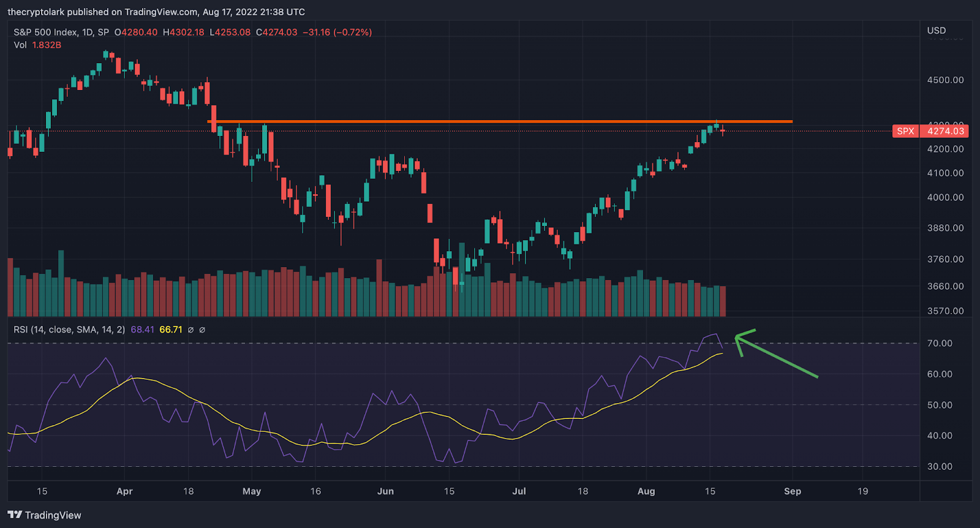Screen dimensions: 980x528
Task: Click the 3880.00 price axis label
Action: pos(946,228)
